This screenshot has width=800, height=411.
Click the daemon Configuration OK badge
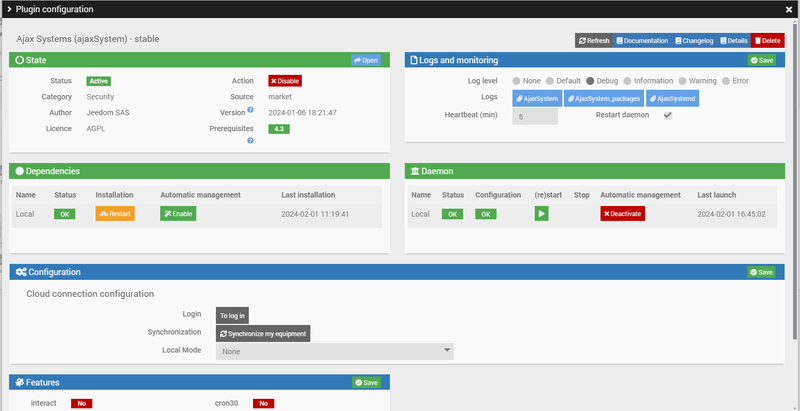(x=486, y=214)
